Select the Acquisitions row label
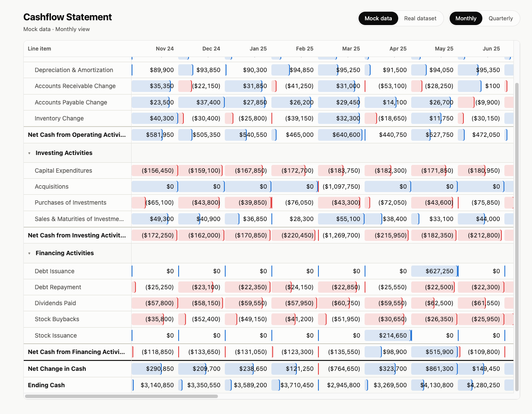The width and height of the screenshot is (532, 414). pos(51,186)
